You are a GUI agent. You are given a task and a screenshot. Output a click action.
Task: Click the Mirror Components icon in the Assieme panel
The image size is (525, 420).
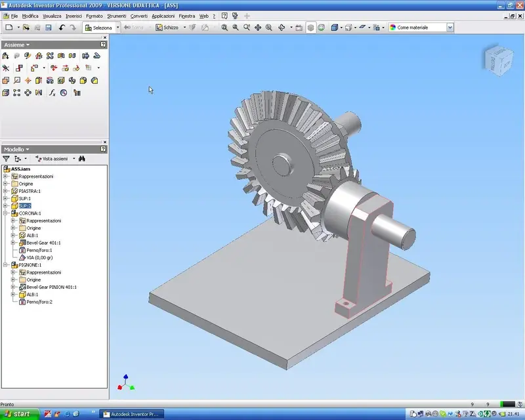click(61, 56)
